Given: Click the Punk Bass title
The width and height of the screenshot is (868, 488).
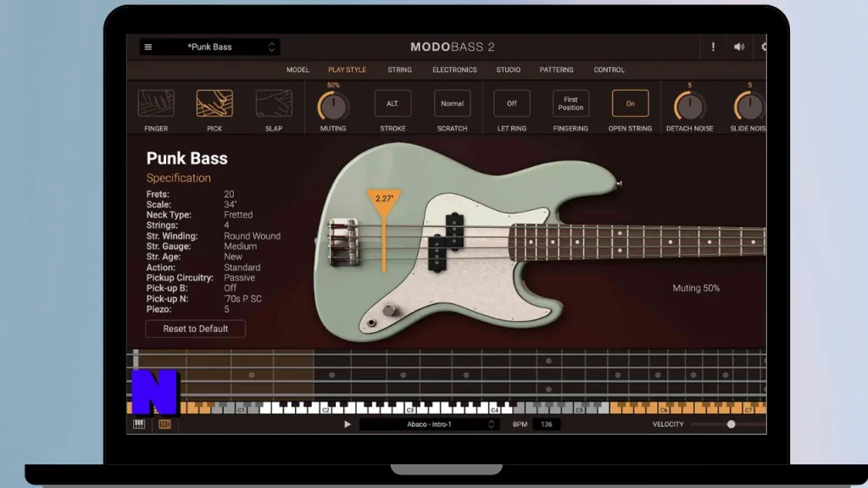Looking at the screenshot, I should [x=186, y=158].
